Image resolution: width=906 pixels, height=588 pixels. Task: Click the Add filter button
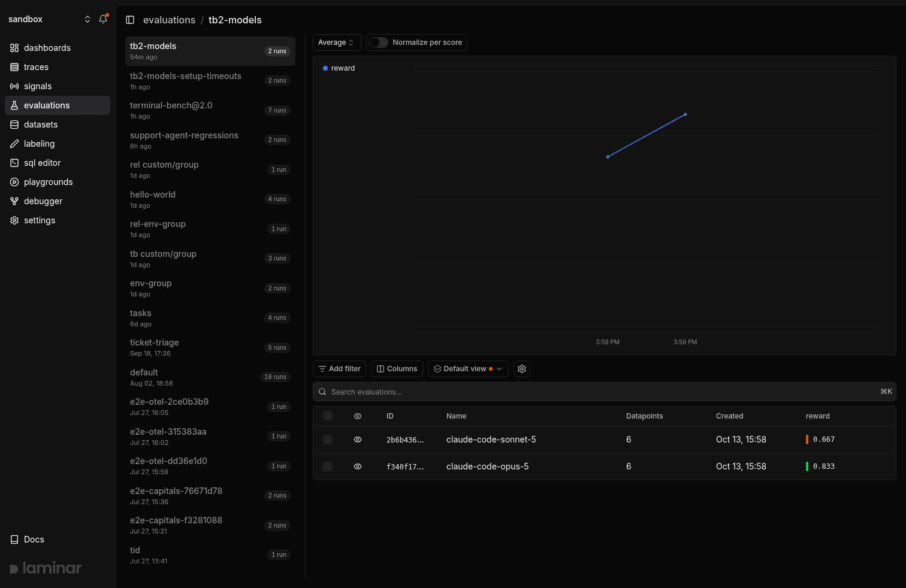tap(340, 369)
